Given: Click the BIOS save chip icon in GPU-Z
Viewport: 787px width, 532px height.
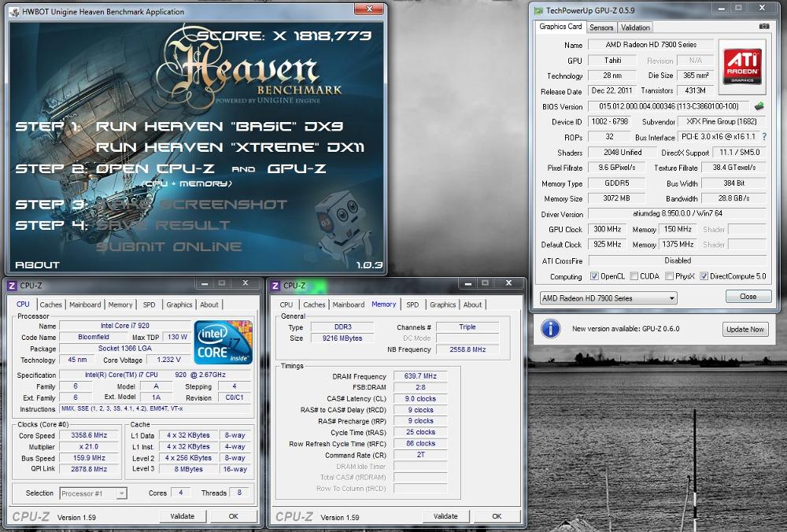Looking at the screenshot, I should pyautogui.click(x=759, y=106).
